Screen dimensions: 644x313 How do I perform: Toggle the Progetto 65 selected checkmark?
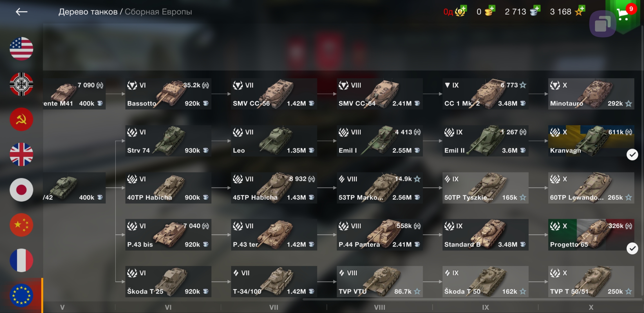(x=632, y=248)
